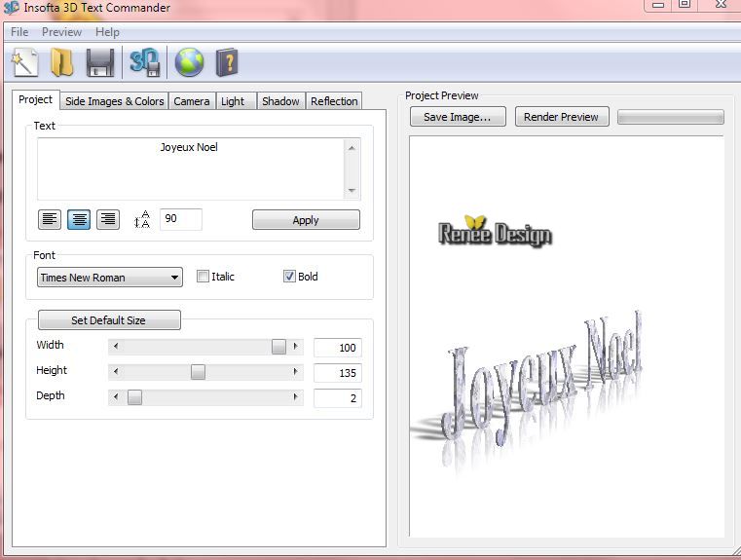
Task: Align text left
Action: click(x=50, y=220)
